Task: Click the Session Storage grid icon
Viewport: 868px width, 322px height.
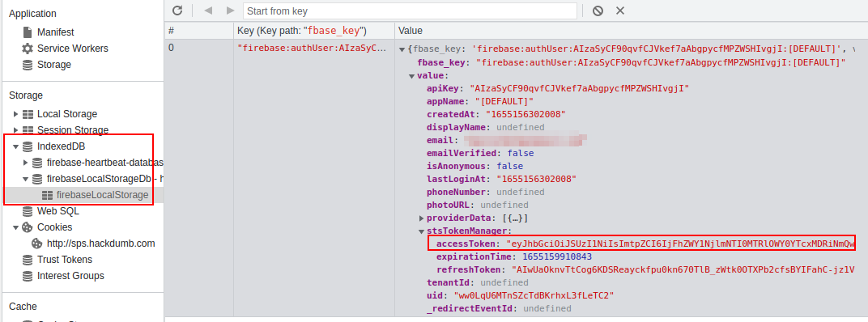Action: 28,130
